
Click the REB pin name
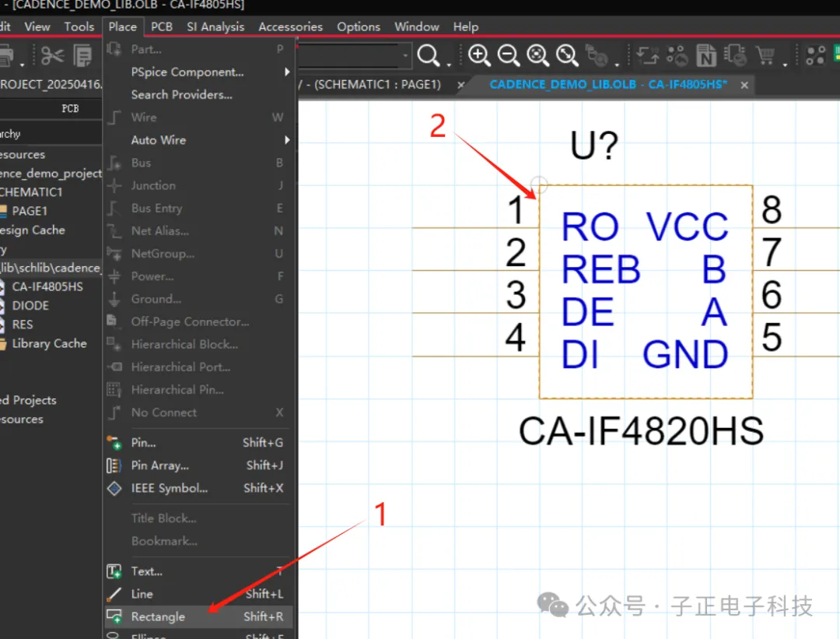tap(601, 269)
